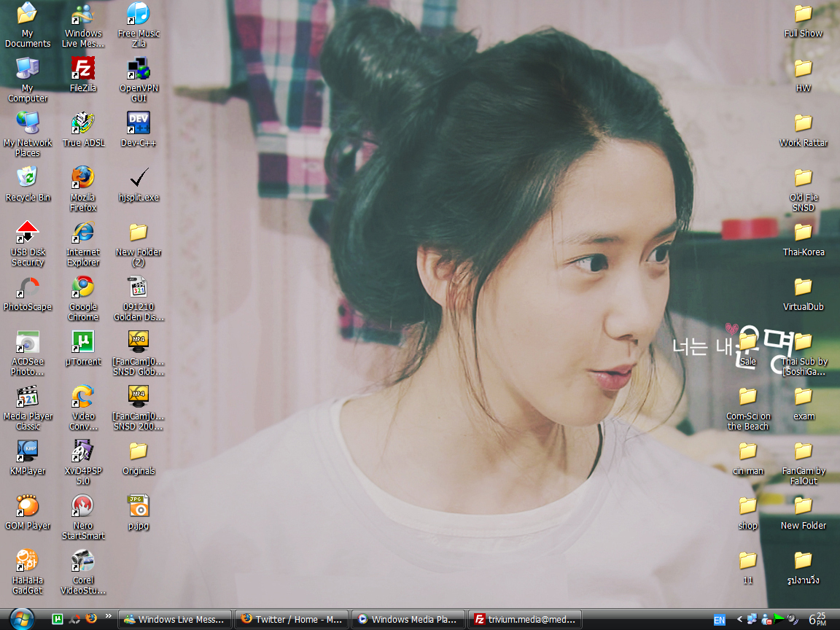Select the Internet Explorer shortcut

coord(83,244)
